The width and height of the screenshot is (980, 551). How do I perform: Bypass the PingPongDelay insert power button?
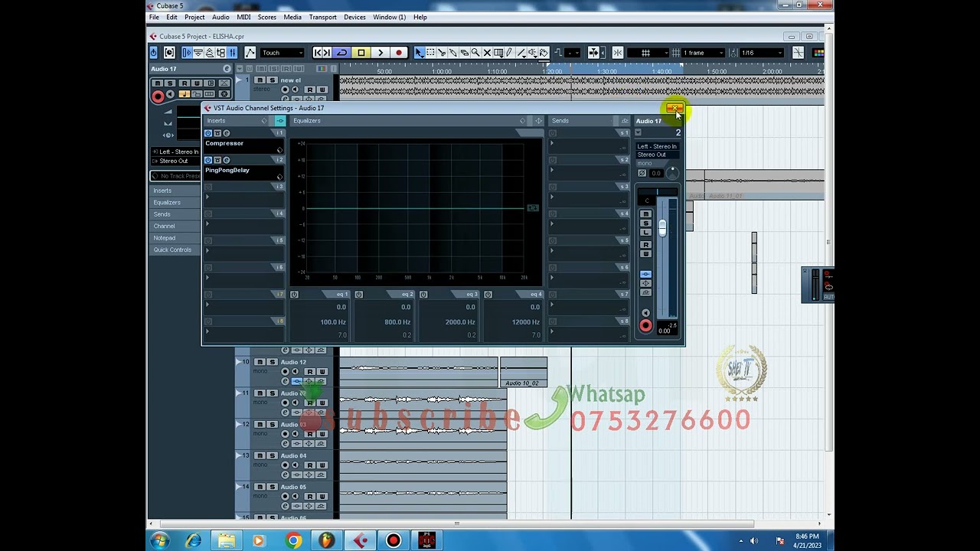208,160
